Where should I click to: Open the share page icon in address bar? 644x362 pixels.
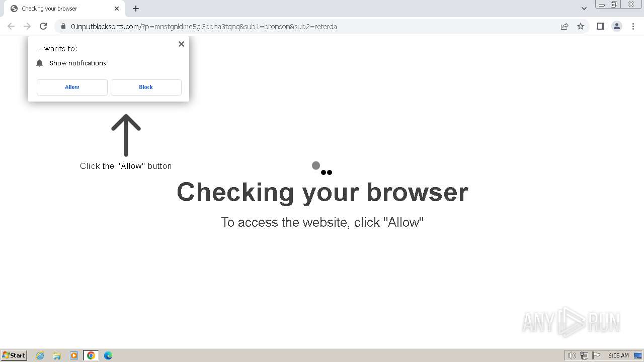click(x=565, y=26)
